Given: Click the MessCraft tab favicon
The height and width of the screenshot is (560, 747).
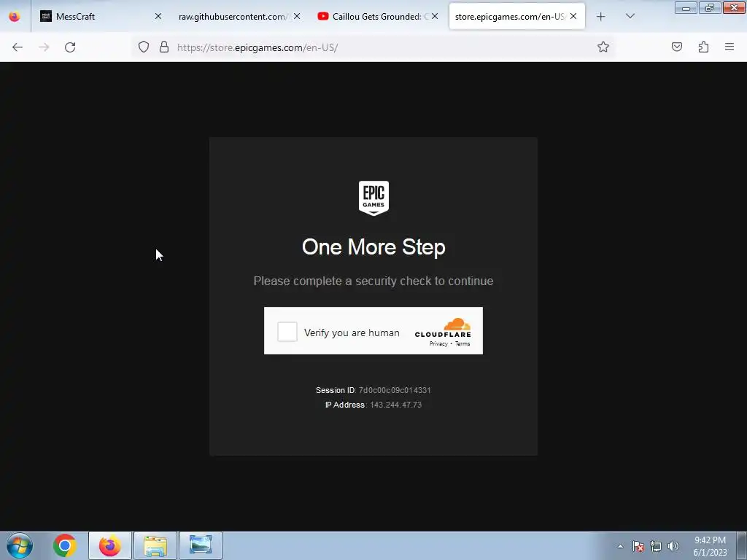Looking at the screenshot, I should click(46, 16).
